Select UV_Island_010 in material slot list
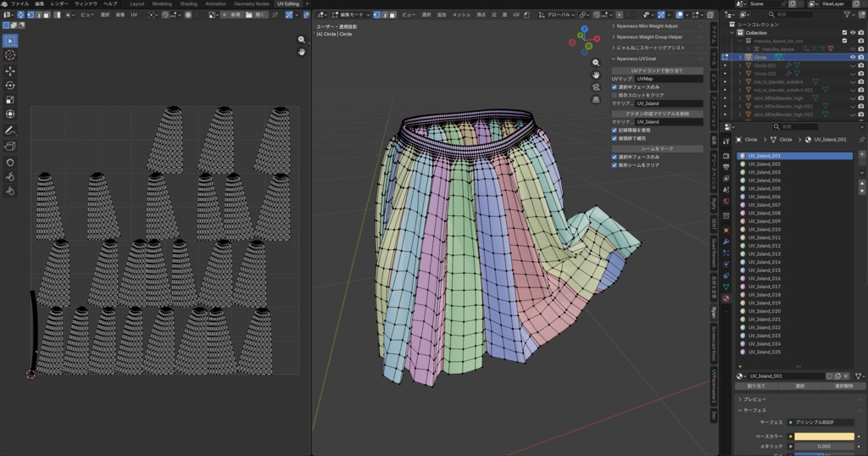Viewport: 868px width, 456px height. tap(764, 230)
